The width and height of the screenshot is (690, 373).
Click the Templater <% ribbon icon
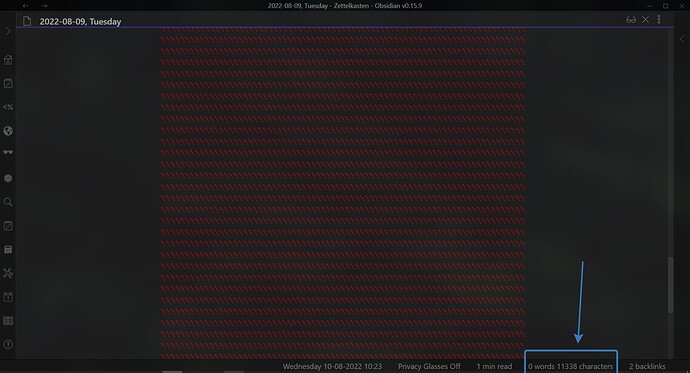(x=8, y=107)
